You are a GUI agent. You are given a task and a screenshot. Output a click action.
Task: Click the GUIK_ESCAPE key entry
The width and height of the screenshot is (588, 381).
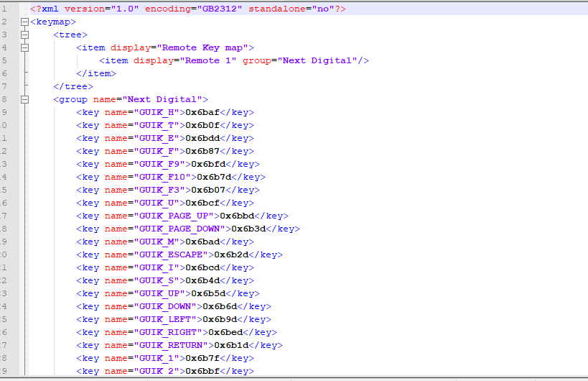click(x=179, y=255)
